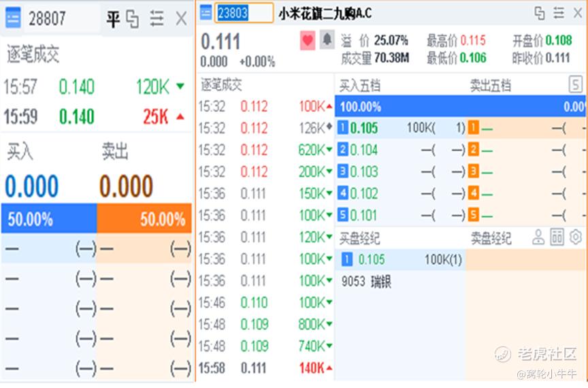588x388 pixels.
Task: Click the column layout icon beside 卖盘经纪
Action: pyautogui.click(x=557, y=237)
